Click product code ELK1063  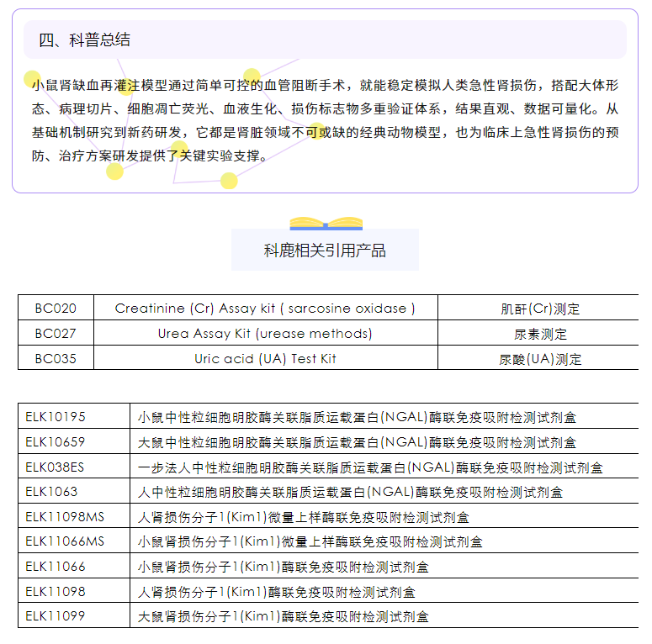[x=51, y=492]
